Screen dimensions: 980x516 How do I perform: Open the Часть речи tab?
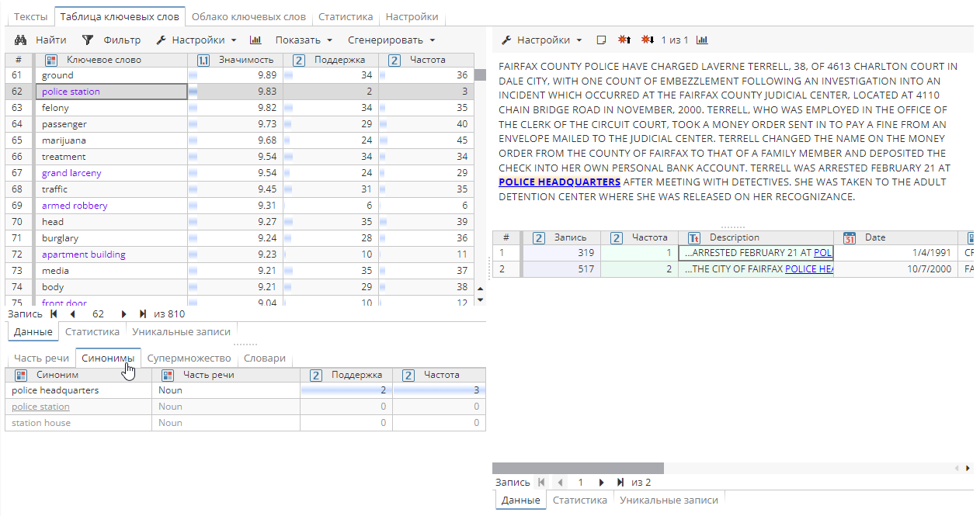click(41, 358)
